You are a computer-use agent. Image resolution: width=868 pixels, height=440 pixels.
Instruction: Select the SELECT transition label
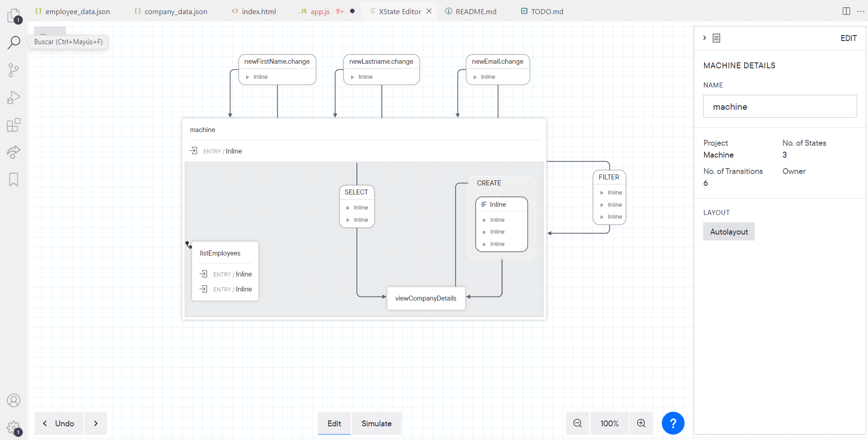[356, 192]
